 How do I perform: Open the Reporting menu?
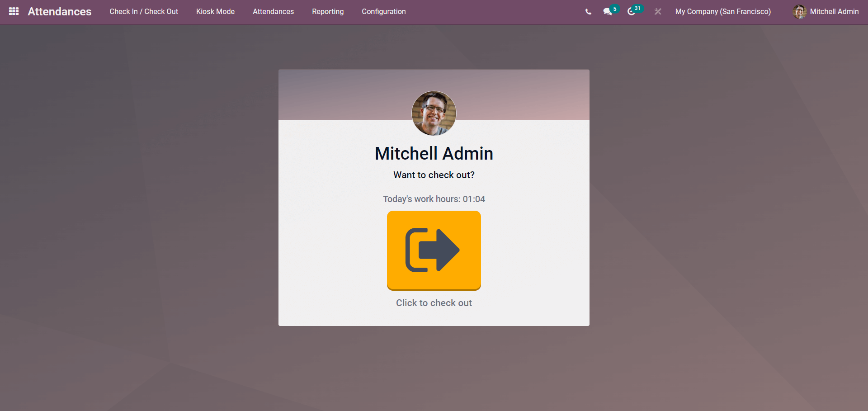tap(328, 11)
